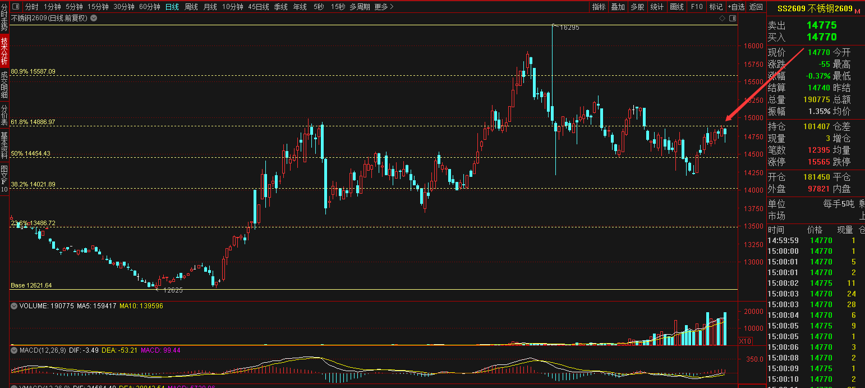Open the 不锈钢2609 chart title dropdown arrow
Screen dimensions: 865x388
(x=93, y=18)
